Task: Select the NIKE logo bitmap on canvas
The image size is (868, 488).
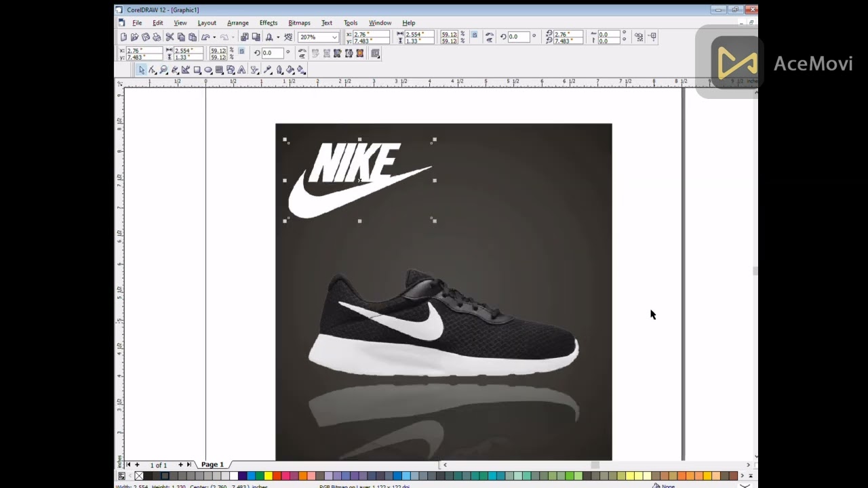Action: 359,180
